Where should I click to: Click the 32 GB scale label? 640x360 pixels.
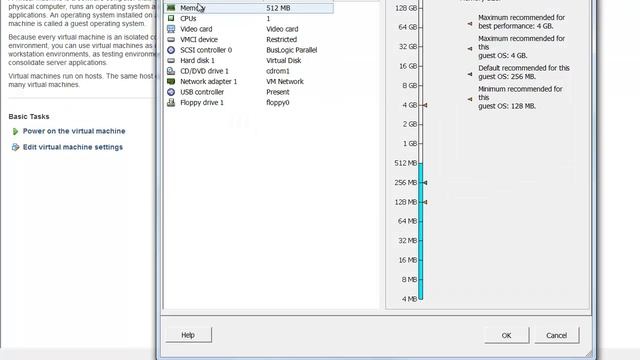point(408,47)
